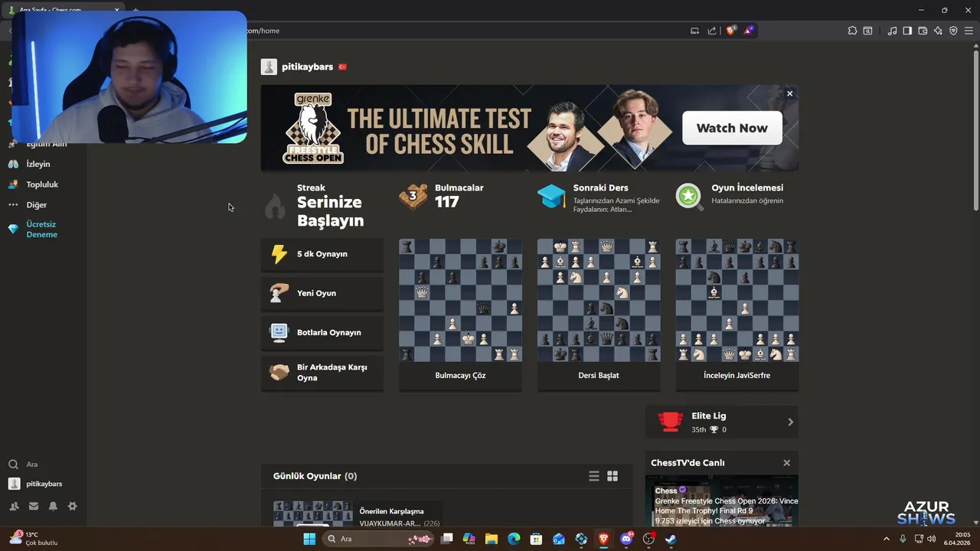Click İnceleyin JaviSerfre label
The width and height of the screenshot is (980, 551).
(x=737, y=376)
